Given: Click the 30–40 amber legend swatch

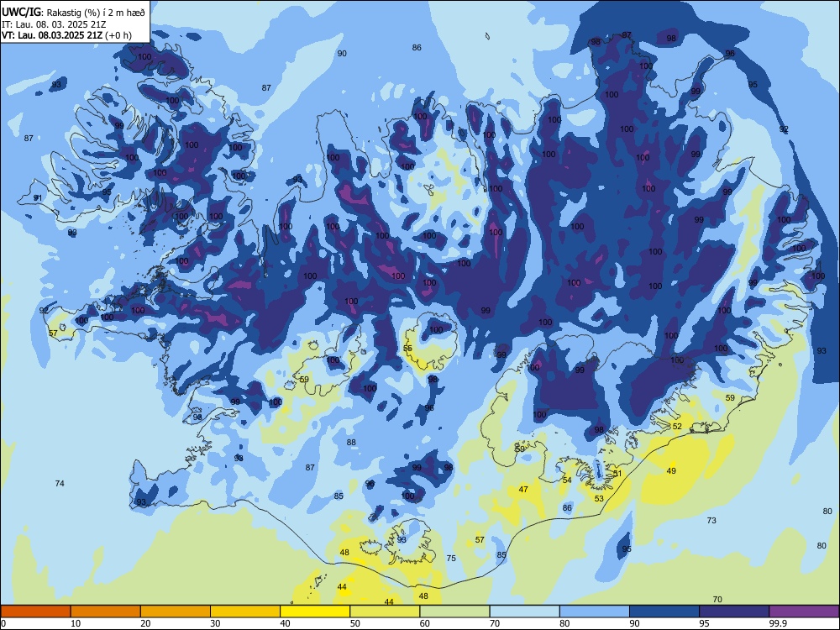Looking at the screenshot, I should 245,612.
